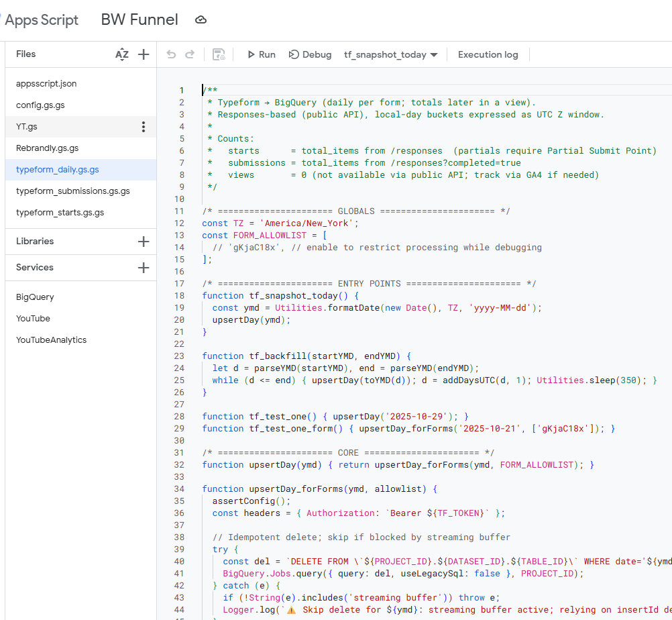Image resolution: width=672 pixels, height=620 pixels.
Task: Click the warning emoji in Logger.log line
Action: click(x=292, y=610)
